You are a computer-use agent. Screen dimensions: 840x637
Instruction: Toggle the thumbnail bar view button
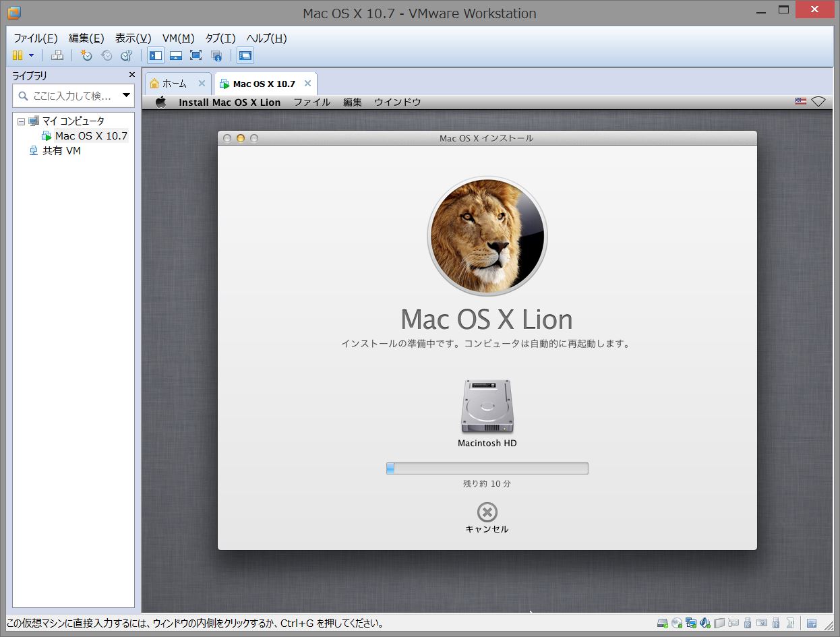[x=176, y=55]
